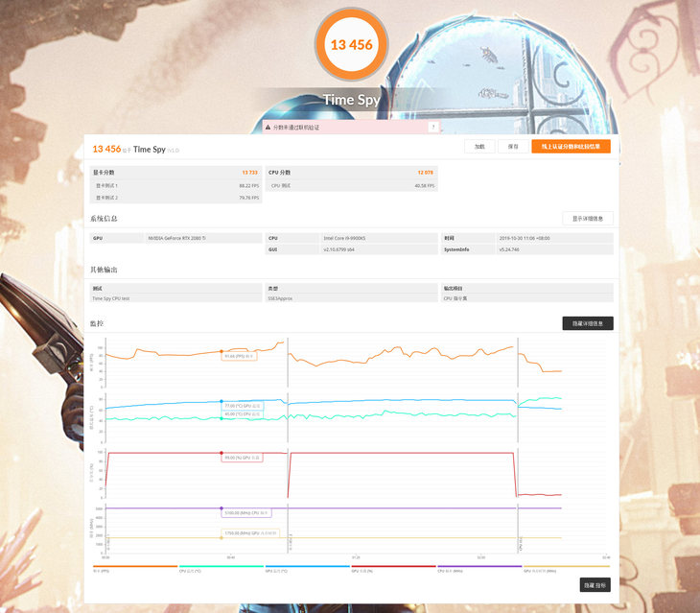Viewport: 700px width, 613px height.
Task: Click the CPU test value 40.58 FPS
Action: [425, 186]
